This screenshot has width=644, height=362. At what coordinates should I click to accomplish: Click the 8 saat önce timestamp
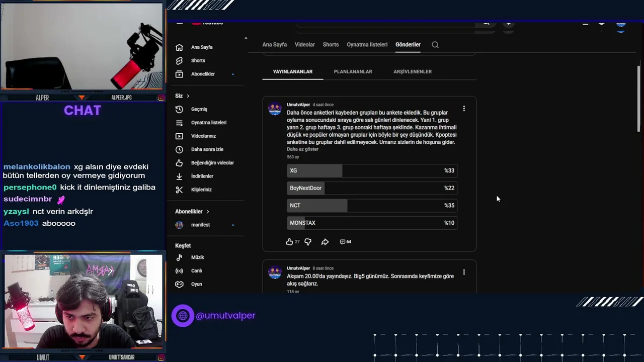click(323, 268)
